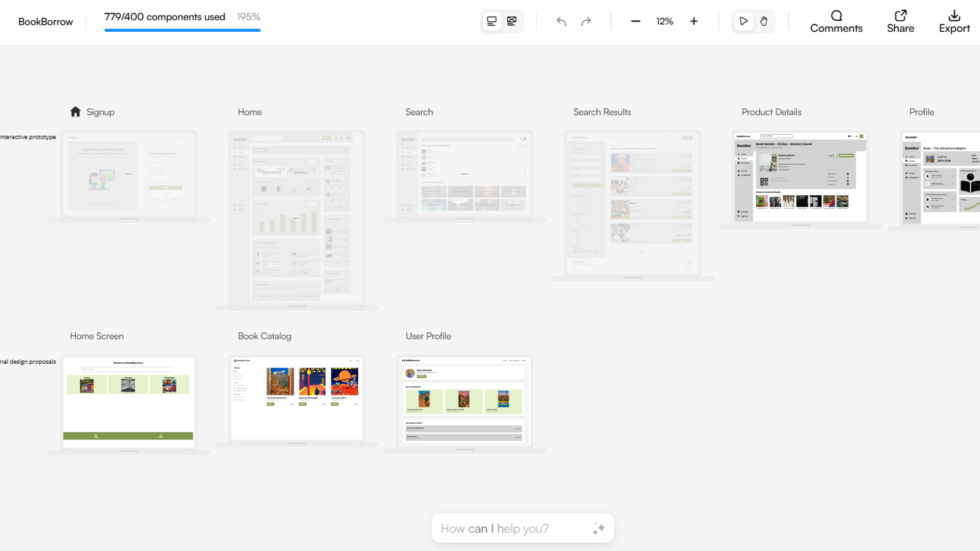Select the Product Details screen label
This screenshot has width=980, height=551.
coord(771,112)
